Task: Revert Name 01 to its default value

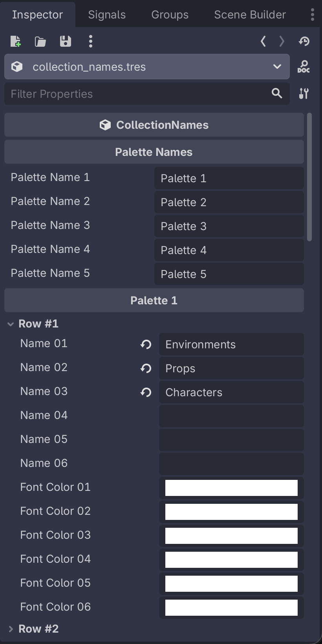Action: pyautogui.click(x=146, y=344)
